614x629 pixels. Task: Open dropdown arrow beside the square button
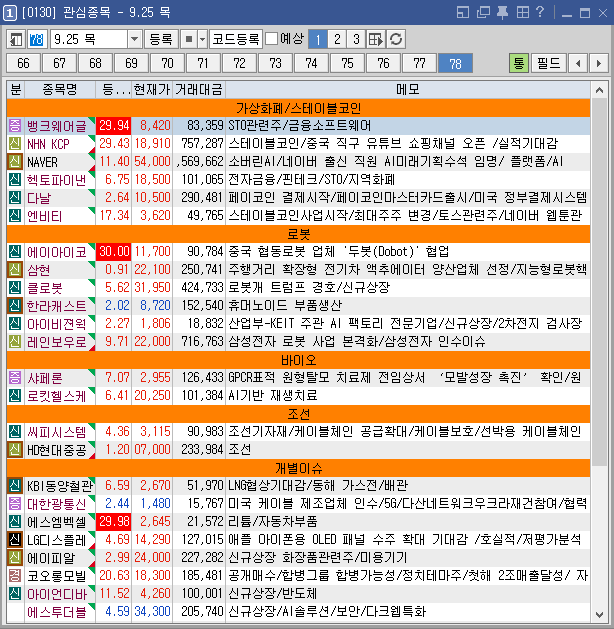pos(202,39)
